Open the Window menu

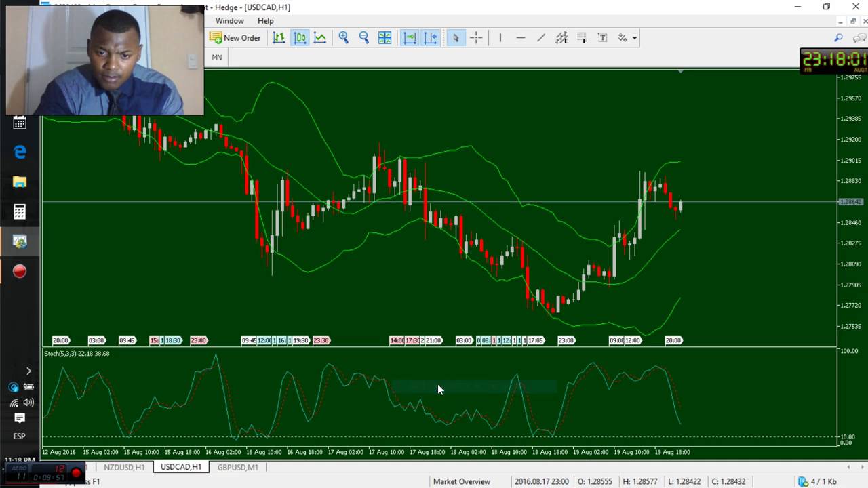(x=230, y=21)
